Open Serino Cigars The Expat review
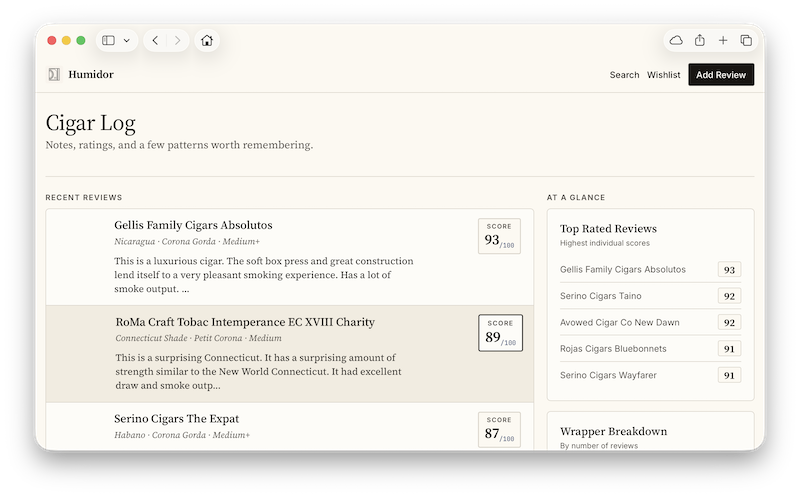The height and width of the screenshot is (497, 800). pos(176,419)
